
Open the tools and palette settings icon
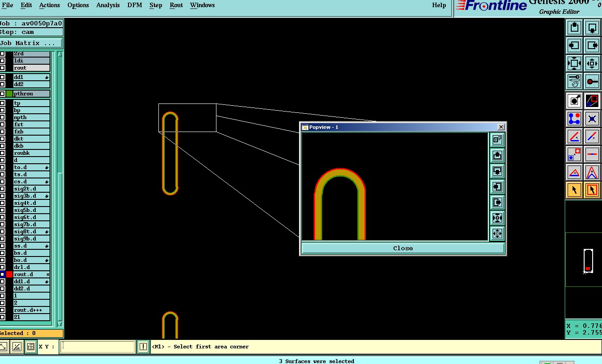[574, 81]
